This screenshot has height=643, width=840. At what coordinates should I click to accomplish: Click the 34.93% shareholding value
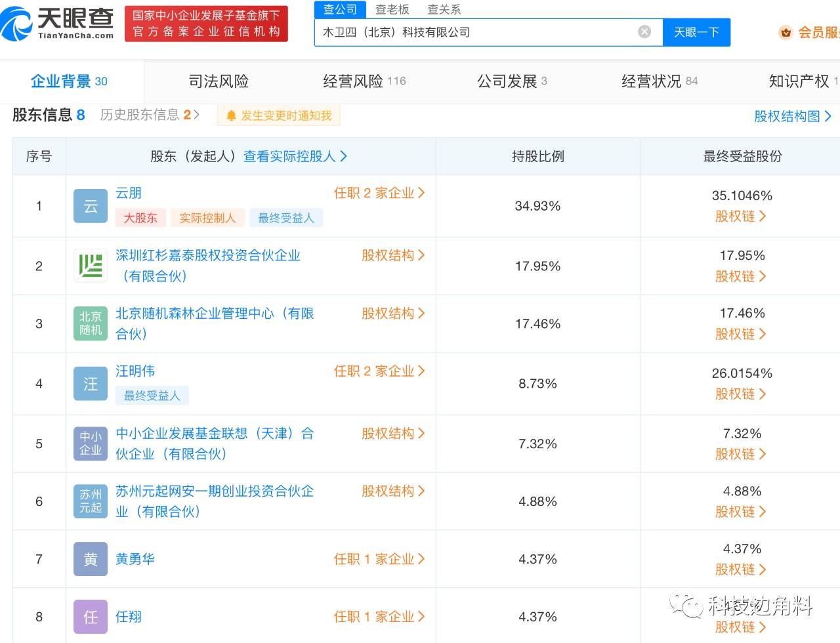point(537,206)
